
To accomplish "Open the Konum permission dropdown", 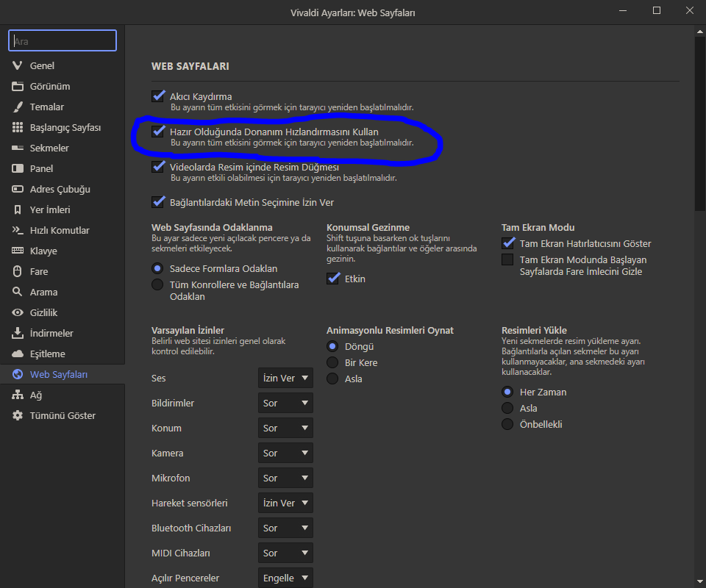I will pyautogui.click(x=285, y=428).
